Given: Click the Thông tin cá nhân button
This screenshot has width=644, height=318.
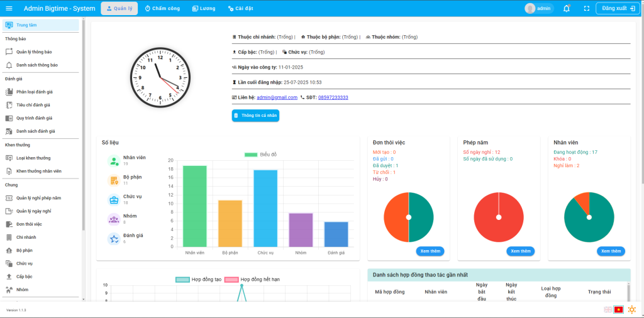Looking at the screenshot, I should pyautogui.click(x=255, y=116).
